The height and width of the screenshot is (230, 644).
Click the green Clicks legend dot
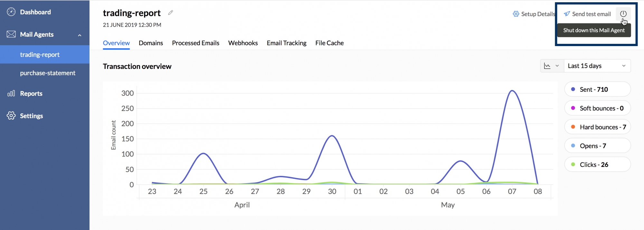point(573,164)
